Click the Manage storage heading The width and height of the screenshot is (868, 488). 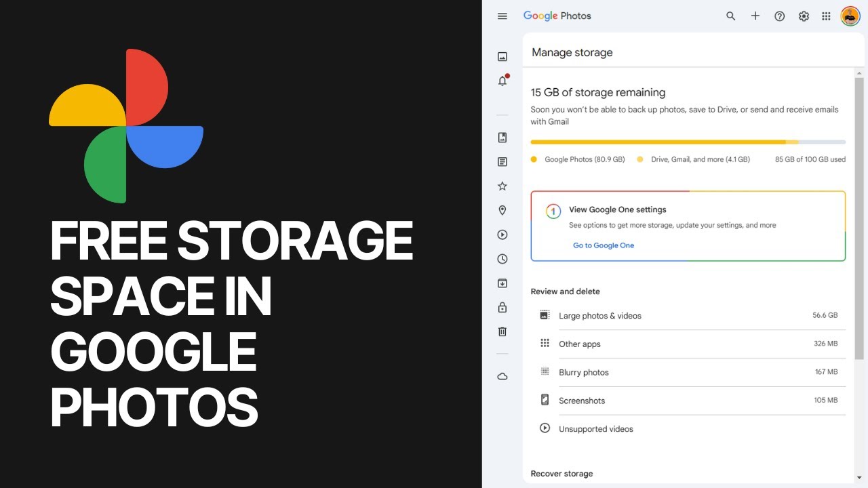572,52
